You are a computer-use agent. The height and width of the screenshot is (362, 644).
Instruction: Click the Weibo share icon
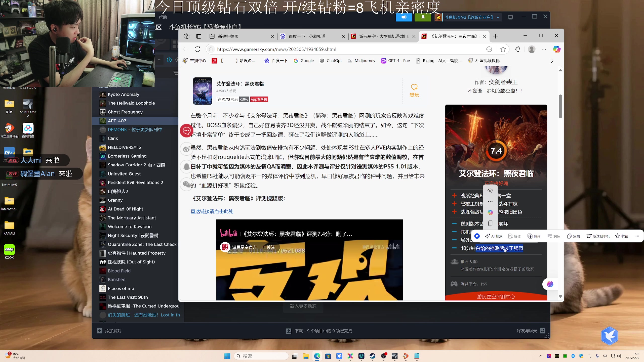[x=187, y=149]
